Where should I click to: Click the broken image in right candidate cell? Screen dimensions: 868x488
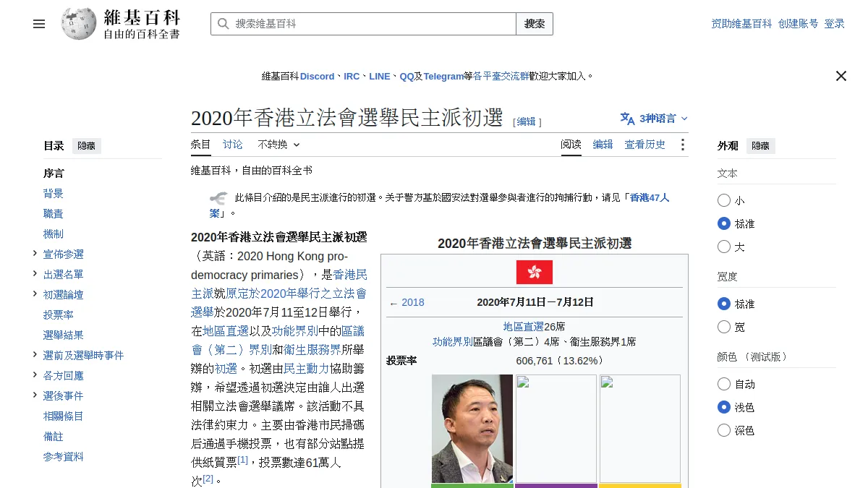[639, 428]
